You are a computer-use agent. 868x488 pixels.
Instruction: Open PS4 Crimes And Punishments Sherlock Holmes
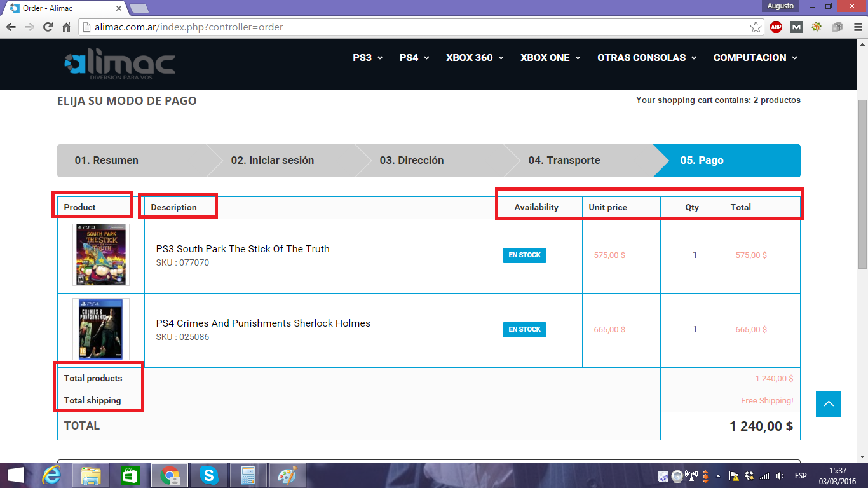(263, 323)
